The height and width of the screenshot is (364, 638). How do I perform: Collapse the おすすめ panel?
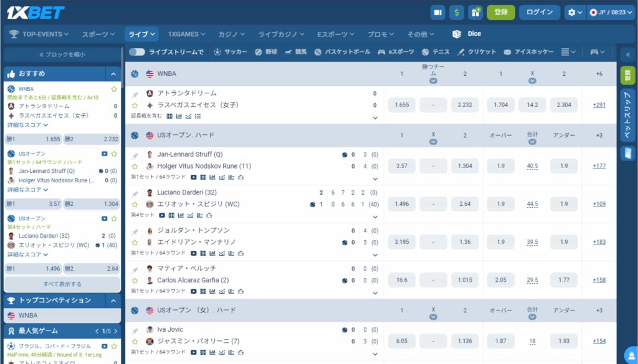pyautogui.click(x=113, y=74)
